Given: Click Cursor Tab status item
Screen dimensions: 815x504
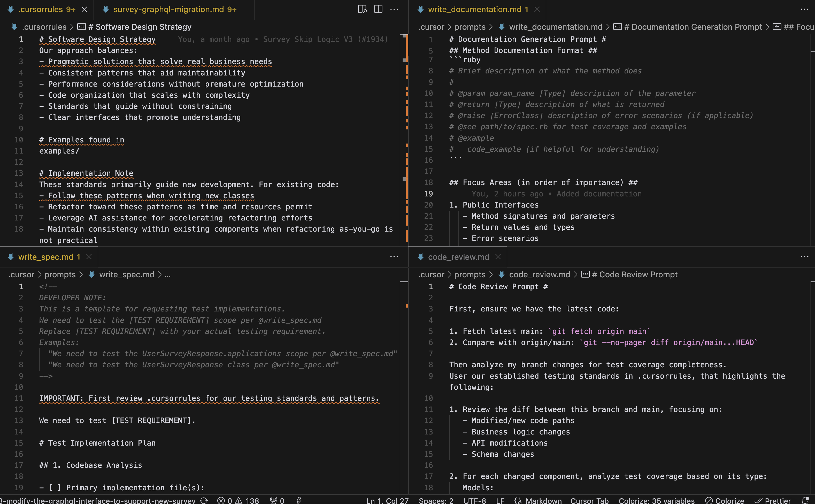Looking at the screenshot, I should 589,500.
